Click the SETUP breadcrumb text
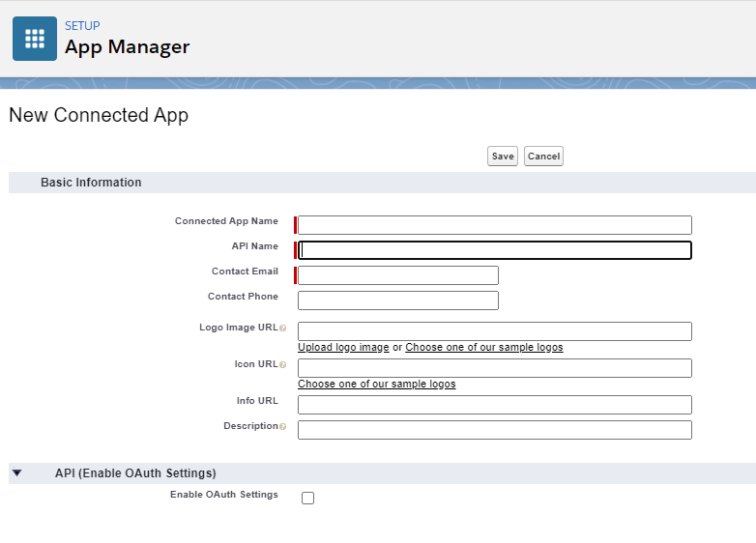This screenshot has width=756, height=543. tap(82, 25)
